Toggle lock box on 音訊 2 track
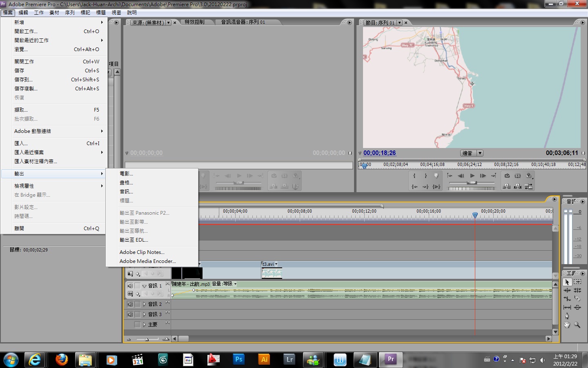 (x=138, y=304)
